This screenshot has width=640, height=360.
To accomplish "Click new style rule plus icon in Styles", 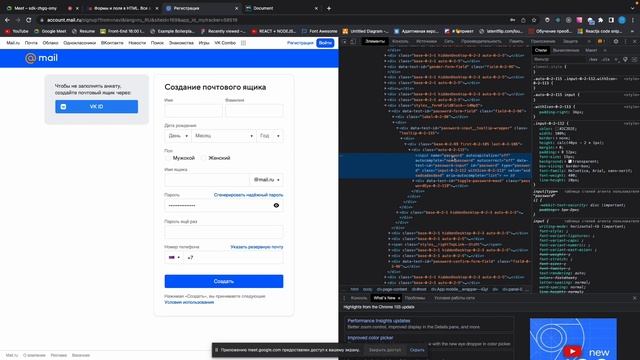I will 617,60.
